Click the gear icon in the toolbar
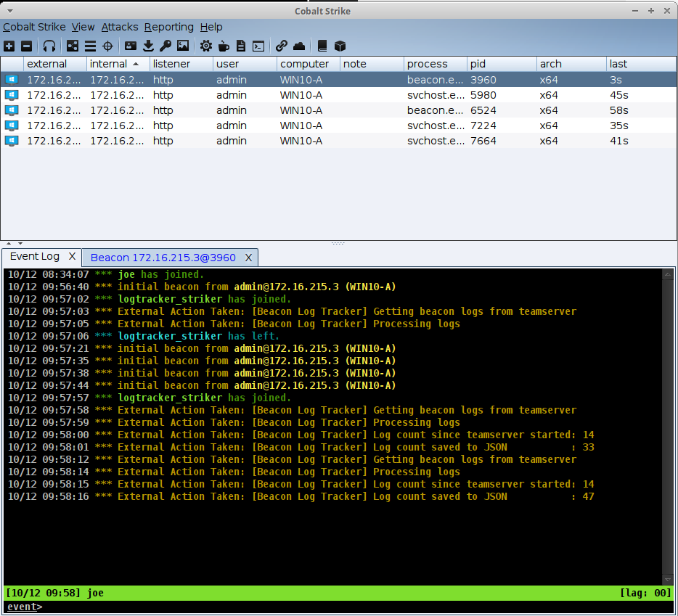 point(206,46)
